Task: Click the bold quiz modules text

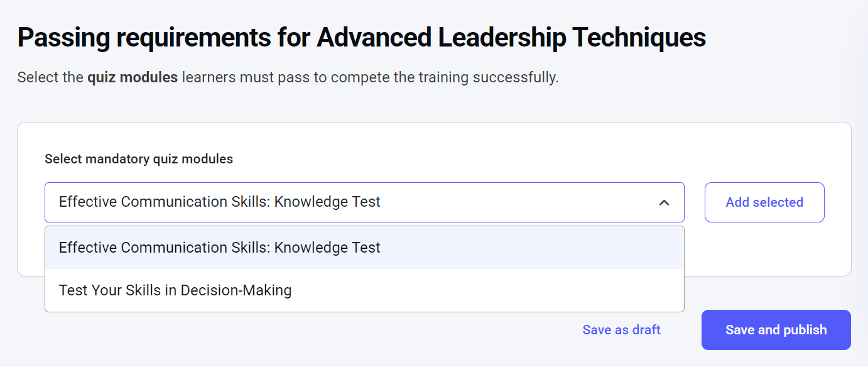Action: 132,78
